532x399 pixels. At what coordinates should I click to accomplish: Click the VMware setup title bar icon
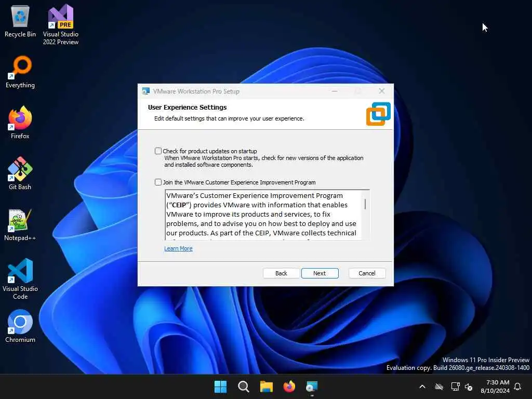tap(146, 91)
